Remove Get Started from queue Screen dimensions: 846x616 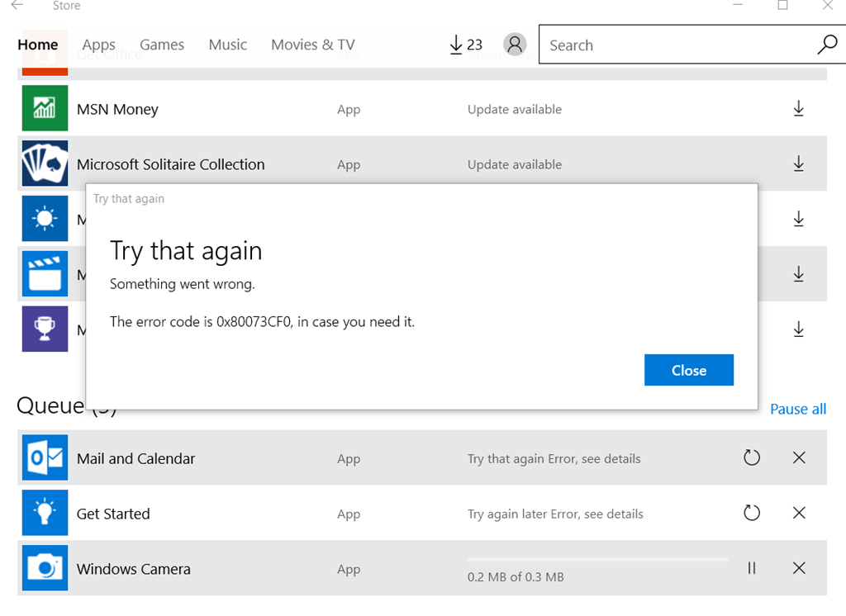(x=799, y=513)
